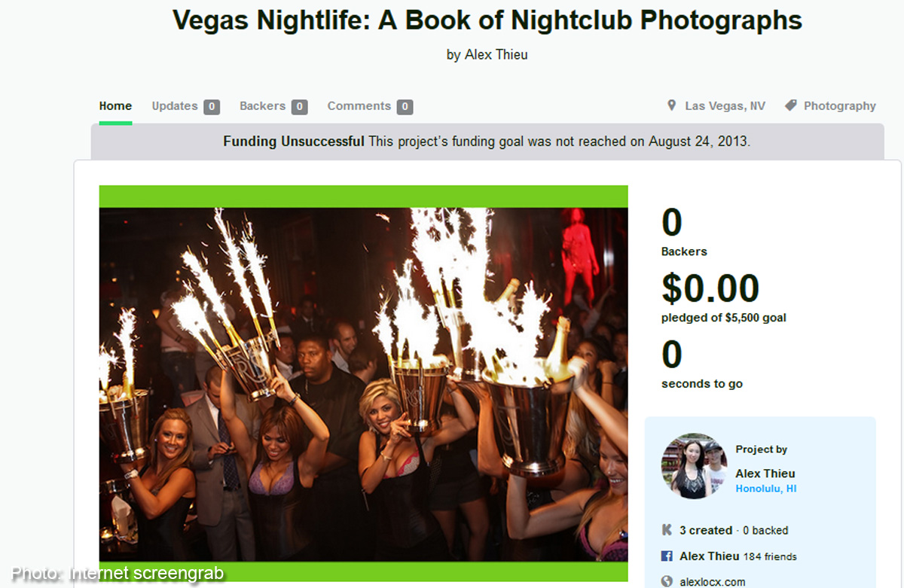The height and width of the screenshot is (588, 904).
Task: Click the Kickstarter K icon beside 3 created
Action: tap(667, 530)
